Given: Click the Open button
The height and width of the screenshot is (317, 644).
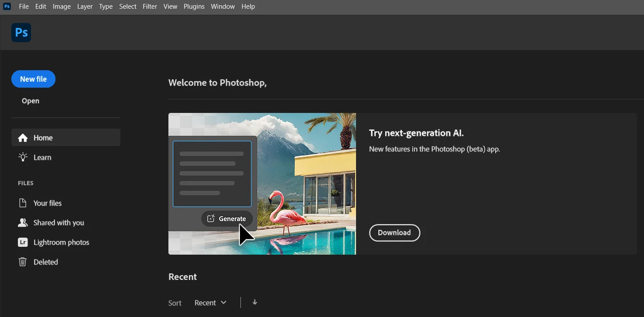Looking at the screenshot, I should 31,101.
